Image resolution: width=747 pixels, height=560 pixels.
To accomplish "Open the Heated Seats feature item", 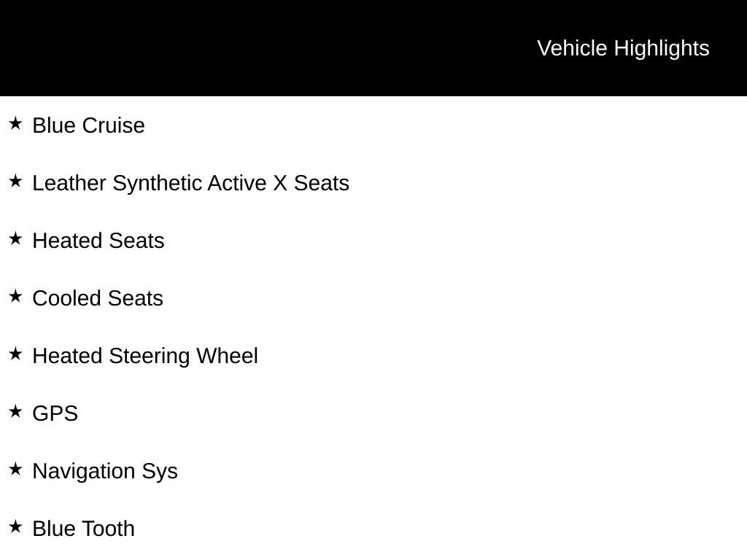I will pos(98,241).
